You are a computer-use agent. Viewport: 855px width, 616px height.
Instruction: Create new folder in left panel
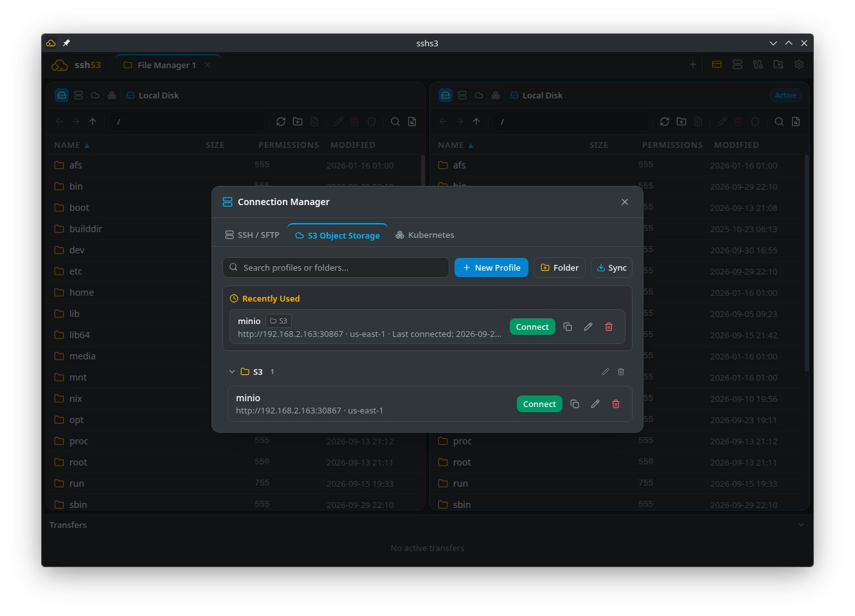298,122
